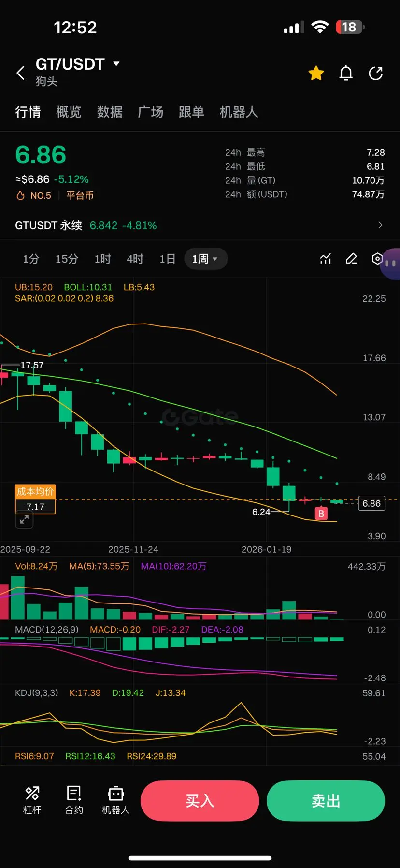
Task: Select the 1时 timeframe
Action: tap(102, 259)
